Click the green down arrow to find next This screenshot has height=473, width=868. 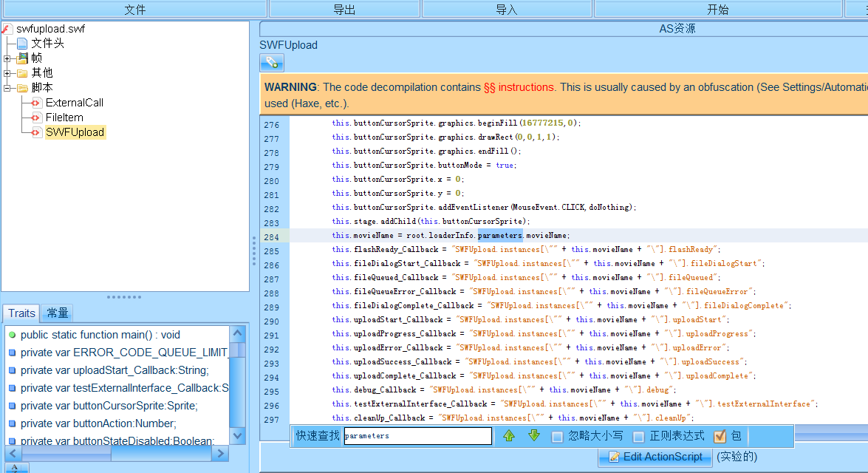(533, 436)
